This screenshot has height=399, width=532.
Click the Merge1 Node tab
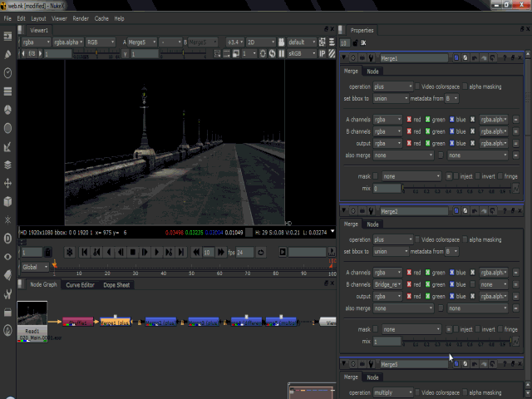coord(373,71)
